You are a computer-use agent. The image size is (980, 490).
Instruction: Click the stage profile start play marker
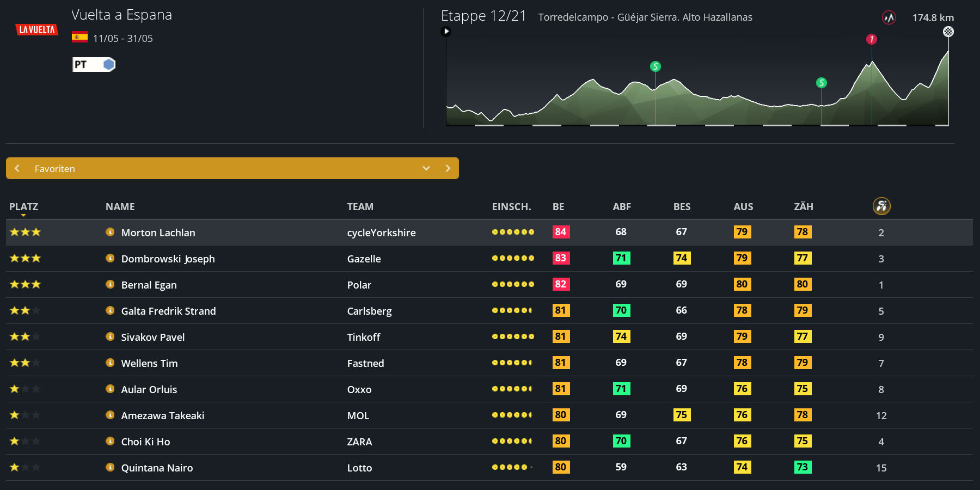pos(446,31)
